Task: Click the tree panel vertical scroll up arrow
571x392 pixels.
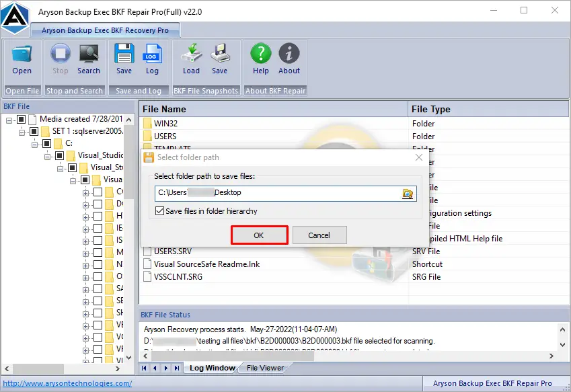Action: pyautogui.click(x=129, y=120)
